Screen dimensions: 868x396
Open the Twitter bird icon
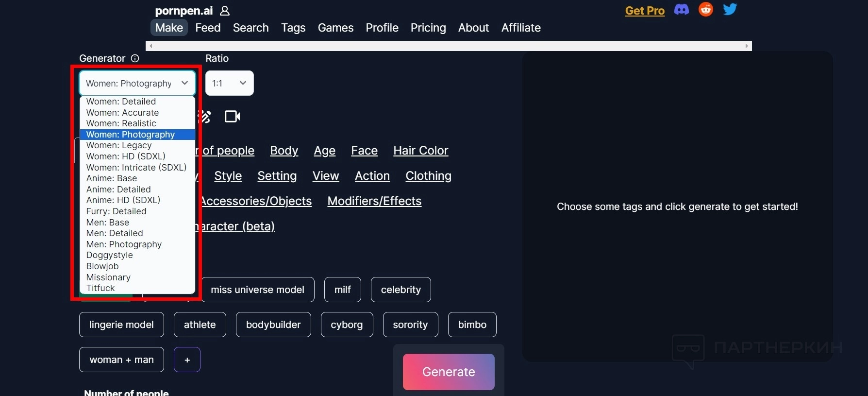(x=730, y=9)
